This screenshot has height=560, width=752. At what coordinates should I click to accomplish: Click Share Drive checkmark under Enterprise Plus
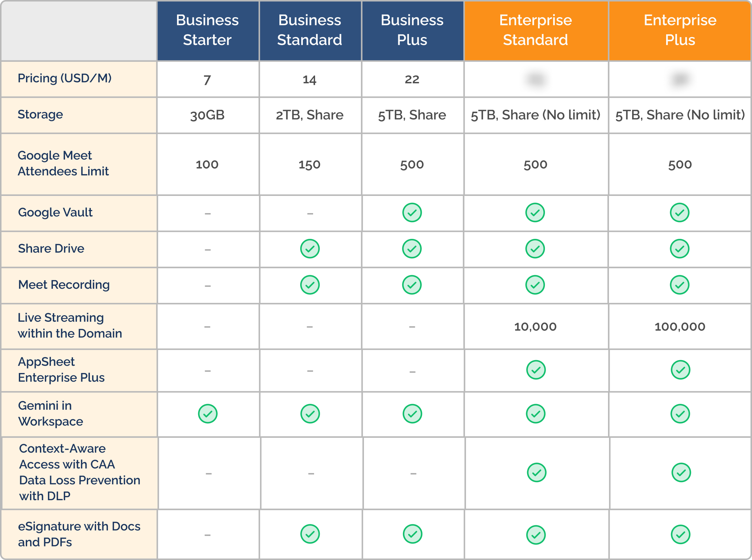pos(679,249)
